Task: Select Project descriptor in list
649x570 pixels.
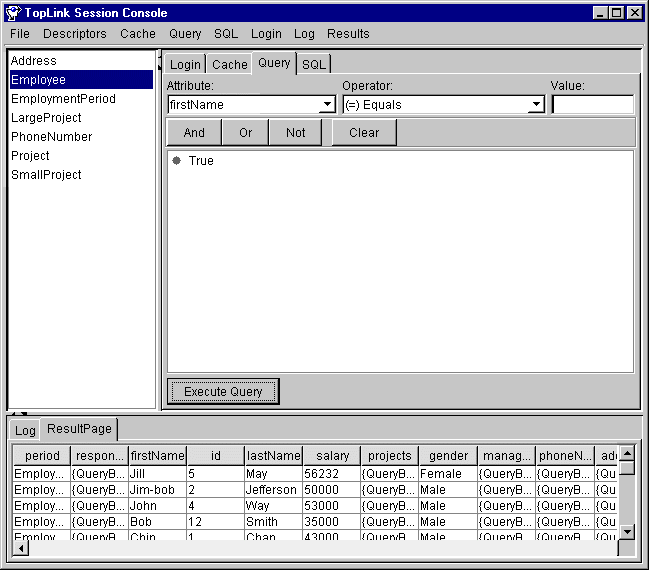Action: coord(81,156)
